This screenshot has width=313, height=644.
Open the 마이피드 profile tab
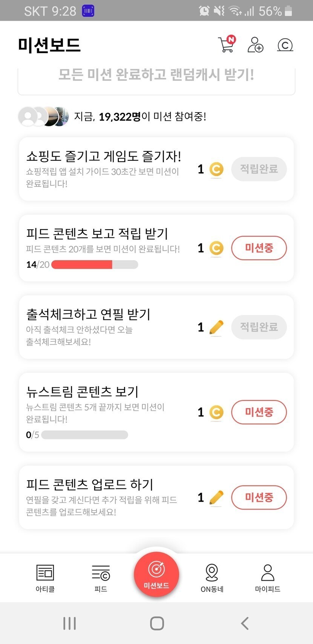click(x=267, y=578)
